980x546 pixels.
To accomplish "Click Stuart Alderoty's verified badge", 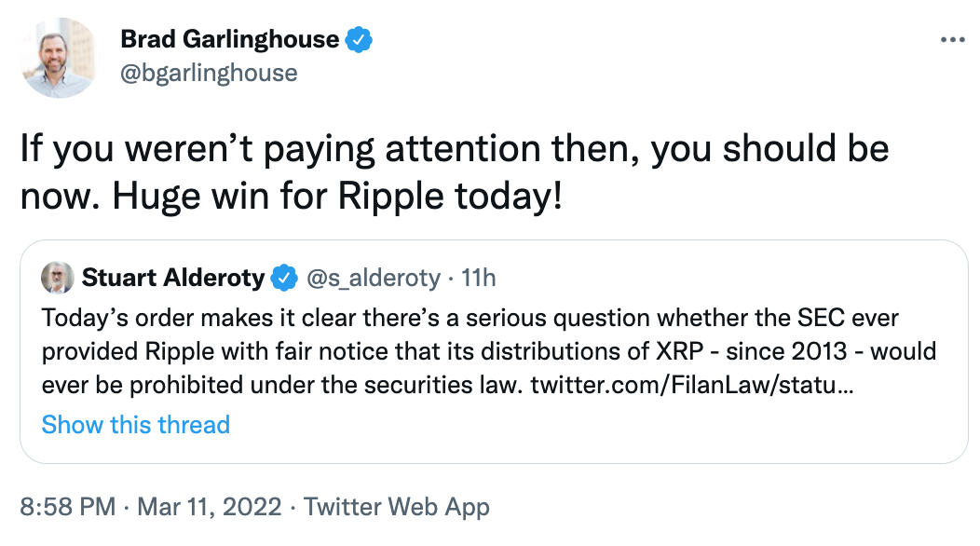I will coord(284,278).
